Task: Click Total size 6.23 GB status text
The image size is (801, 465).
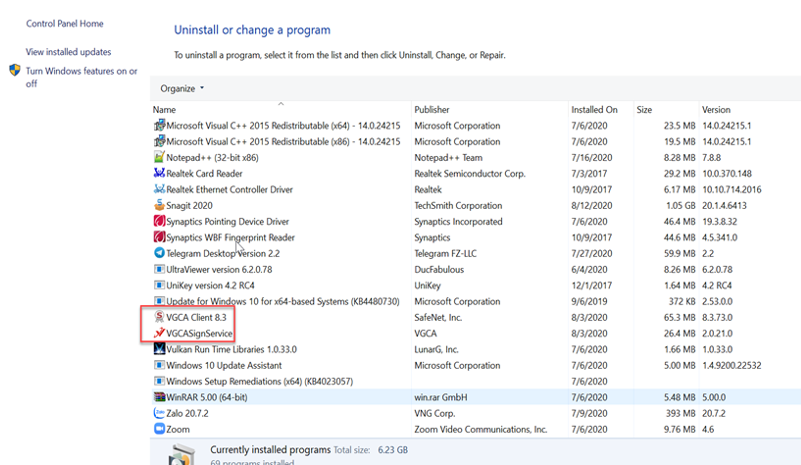Action: (371, 450)
